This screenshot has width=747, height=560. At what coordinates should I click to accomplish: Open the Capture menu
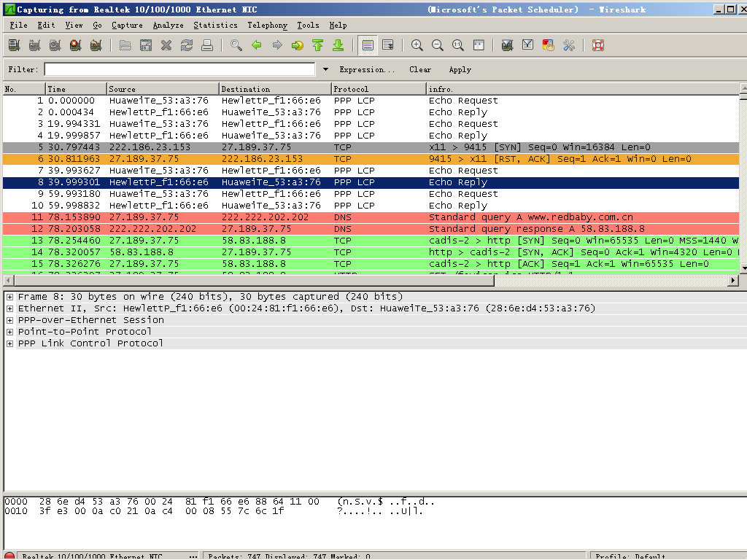[x=127, y=26]
